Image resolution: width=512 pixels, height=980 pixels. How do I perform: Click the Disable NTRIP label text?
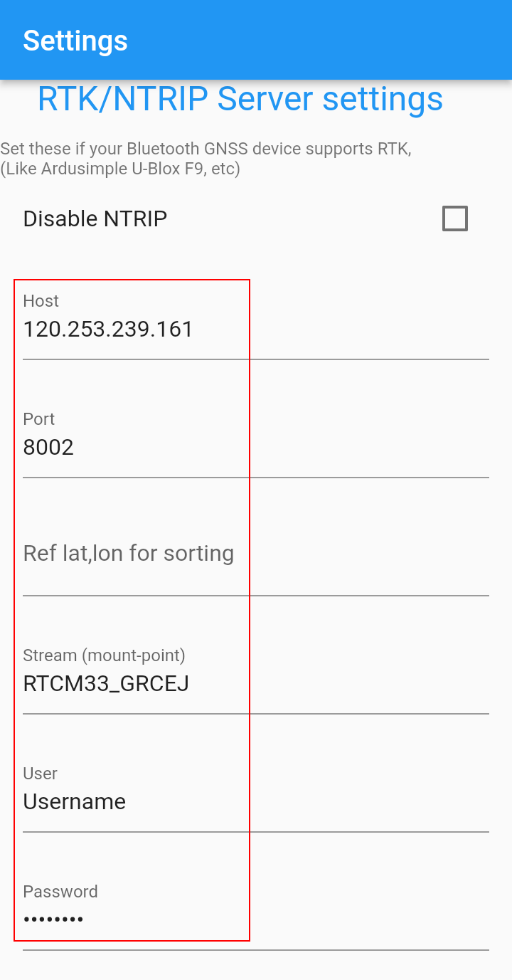tap(95, 218)
